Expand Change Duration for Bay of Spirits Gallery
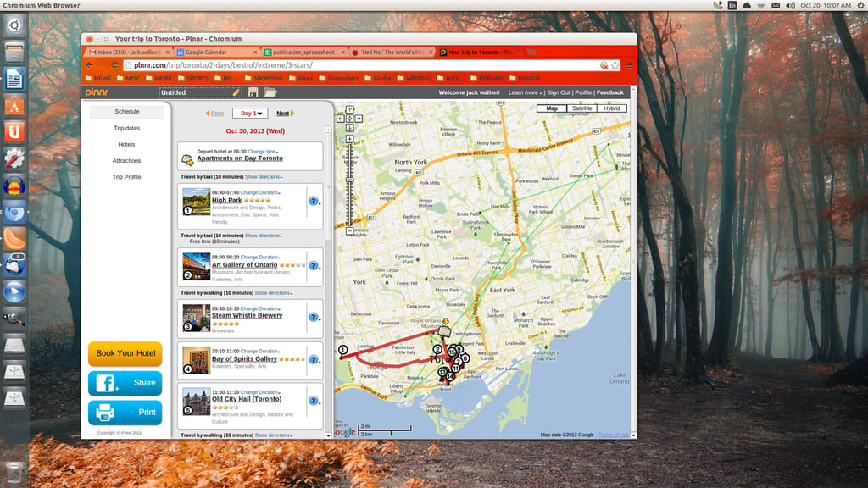 [260, 352]
